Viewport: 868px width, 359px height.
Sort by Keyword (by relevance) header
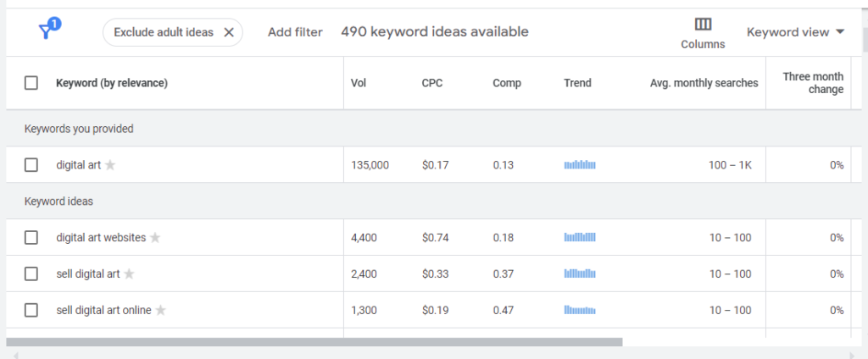[112, 84]
